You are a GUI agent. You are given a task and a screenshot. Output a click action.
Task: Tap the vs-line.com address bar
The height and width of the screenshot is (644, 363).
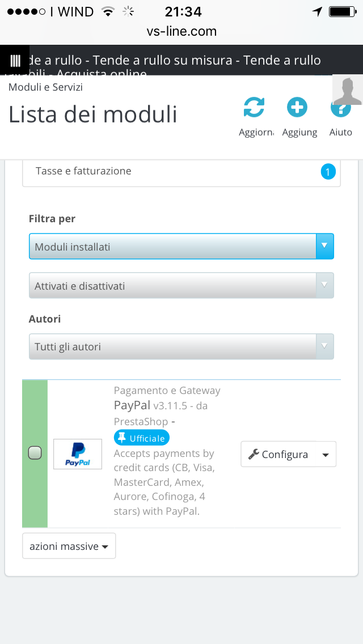(x=181, y=31)
